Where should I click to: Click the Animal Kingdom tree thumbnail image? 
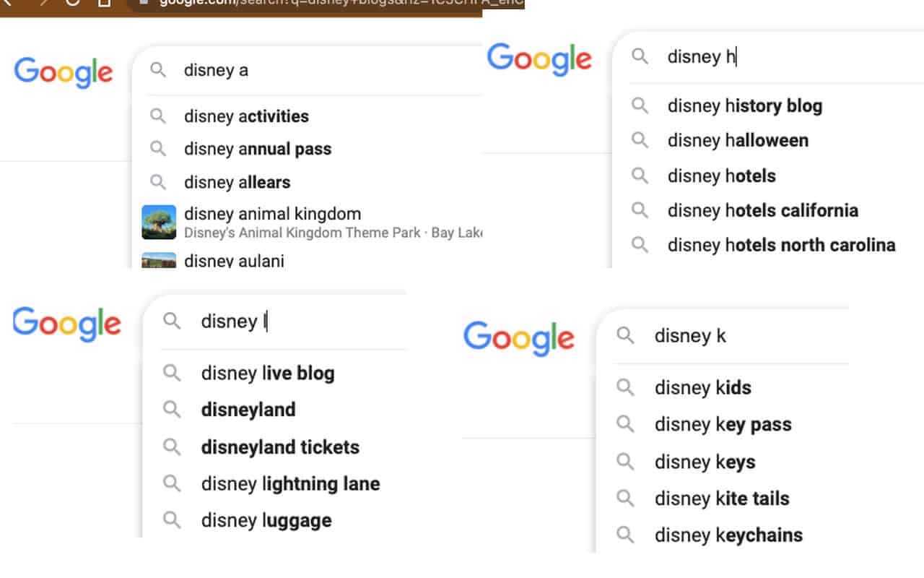pyautogui.click(x=158, y=221)
